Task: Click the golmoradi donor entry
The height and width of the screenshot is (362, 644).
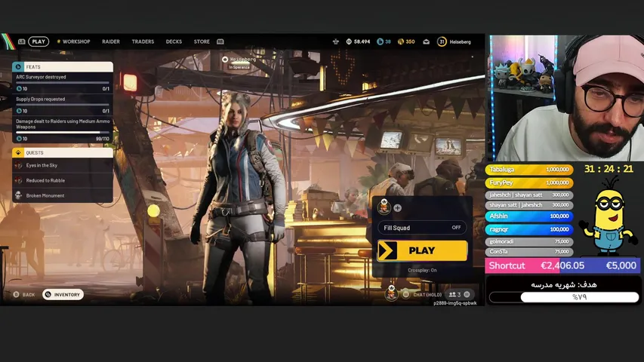Action: pyautogui.click(x=529, y=241)
